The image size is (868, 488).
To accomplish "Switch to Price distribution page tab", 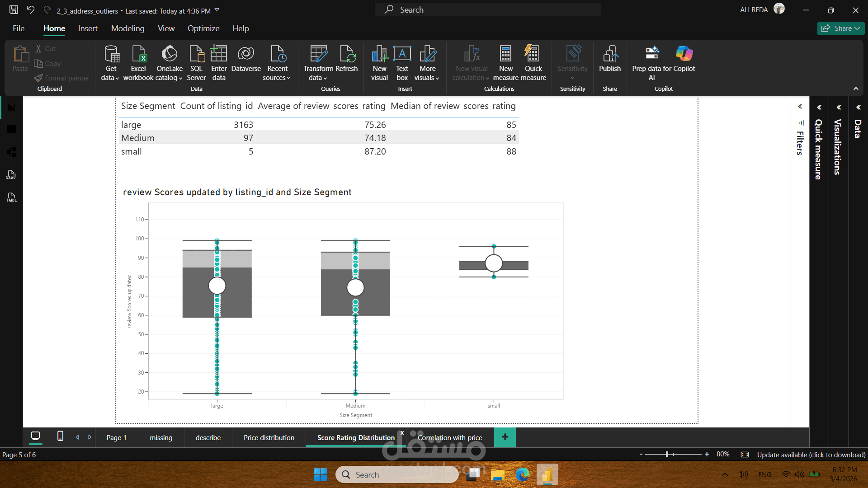I will click(x=269, y=438).
